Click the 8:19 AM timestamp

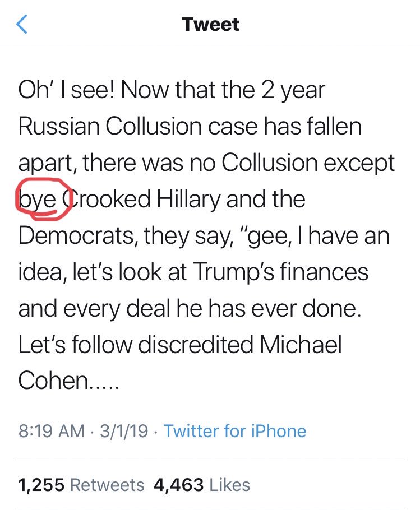(51, 431)
